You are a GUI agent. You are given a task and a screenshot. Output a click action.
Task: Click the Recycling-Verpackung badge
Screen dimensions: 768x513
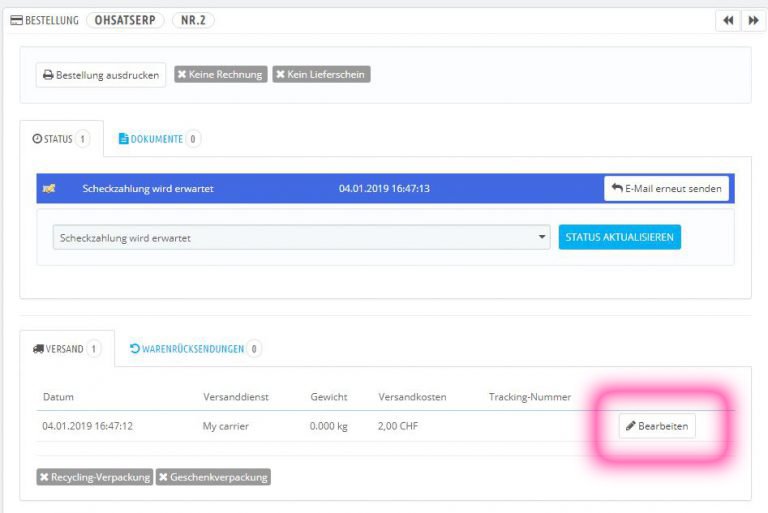pyautogui.click(x=95, y=477)
